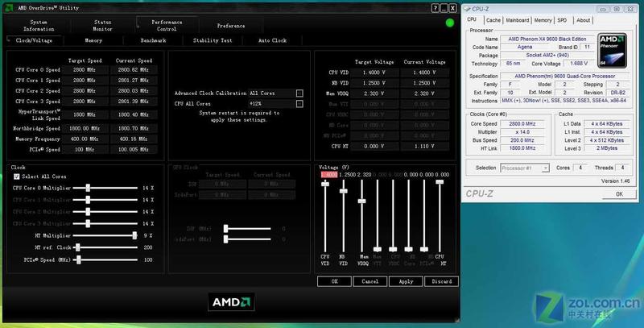Click HyperTransport Link target speed field
644x328 pixels.
[85, 114]
